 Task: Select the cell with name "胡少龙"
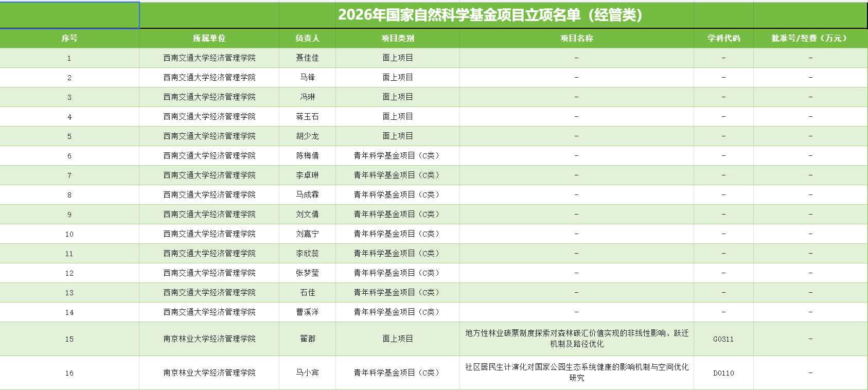point(307,136)
